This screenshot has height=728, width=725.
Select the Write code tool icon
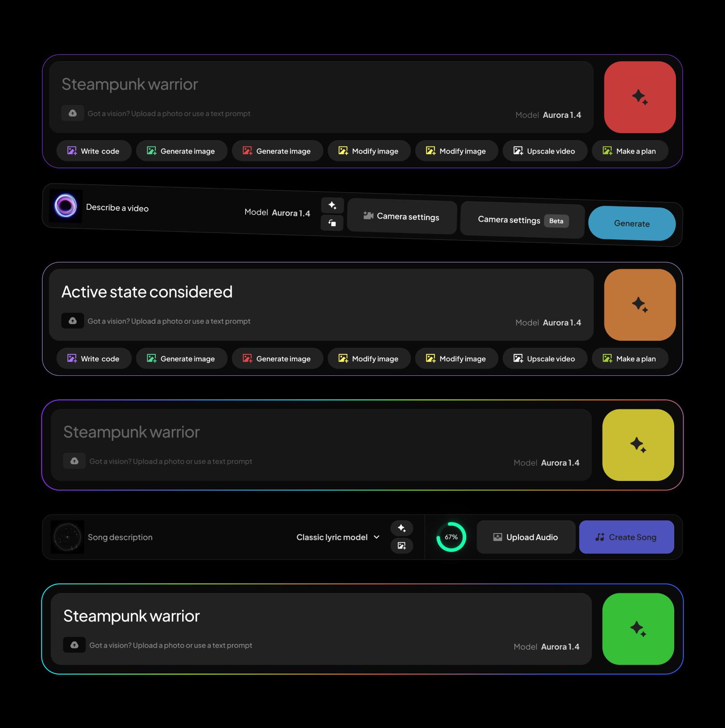pos(72,151)
